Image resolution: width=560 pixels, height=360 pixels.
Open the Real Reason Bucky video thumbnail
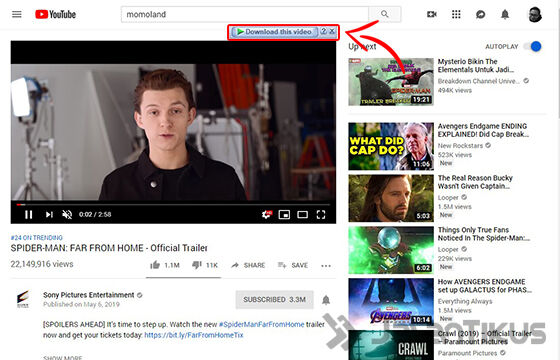391,198
